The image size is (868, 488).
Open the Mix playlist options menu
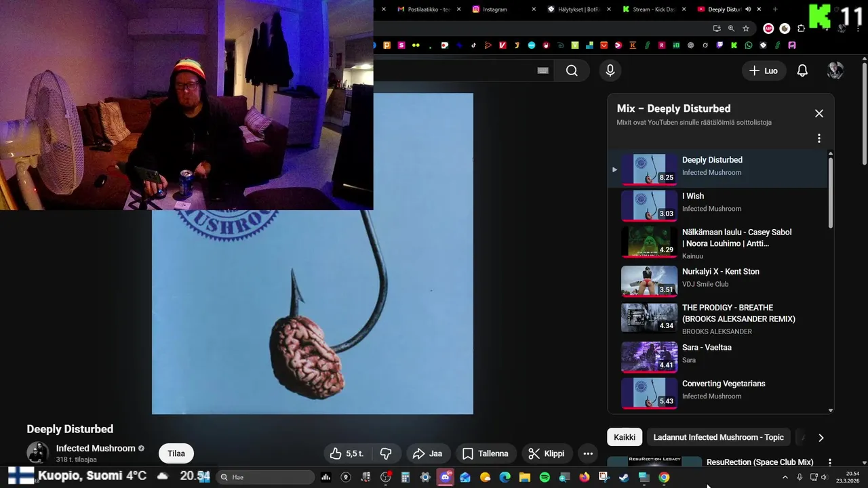pyautogui.click(x=818, y=138)
